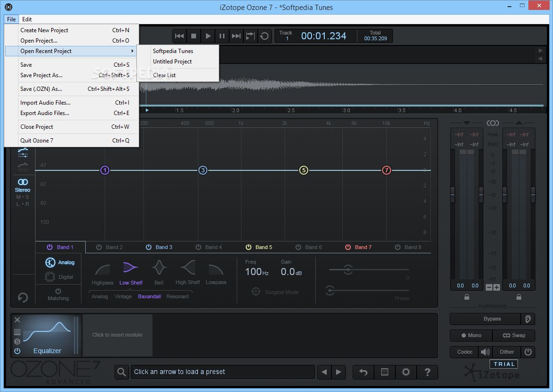Viewport: 553px width, 392px height.
Task: Click to insert module slot
Action: point(117,335)
